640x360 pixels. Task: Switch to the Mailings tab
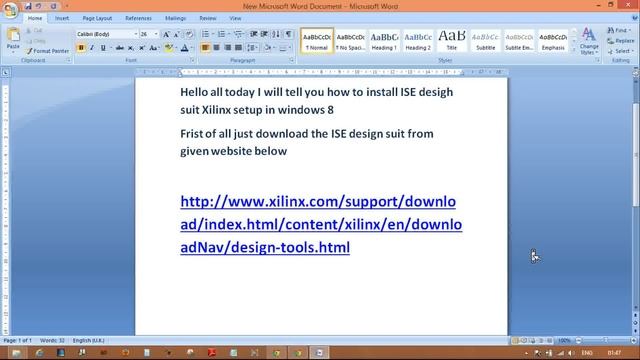coord(176,18)
